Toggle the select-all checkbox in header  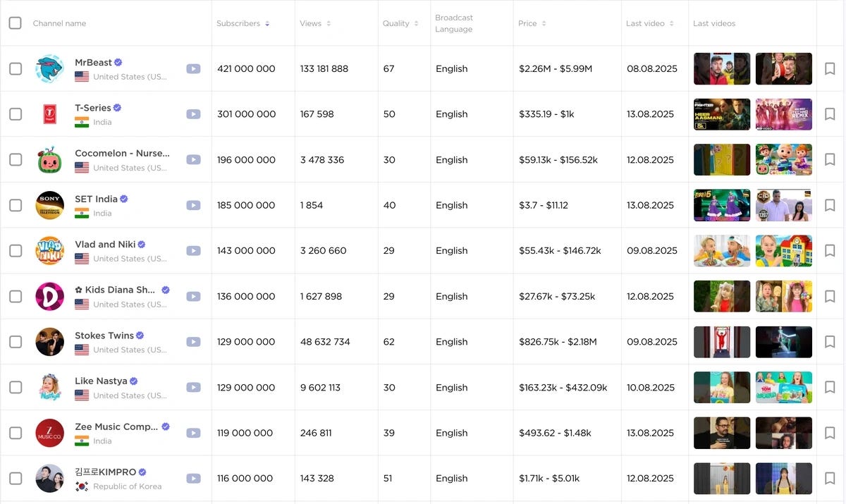(x=15, y=23)
